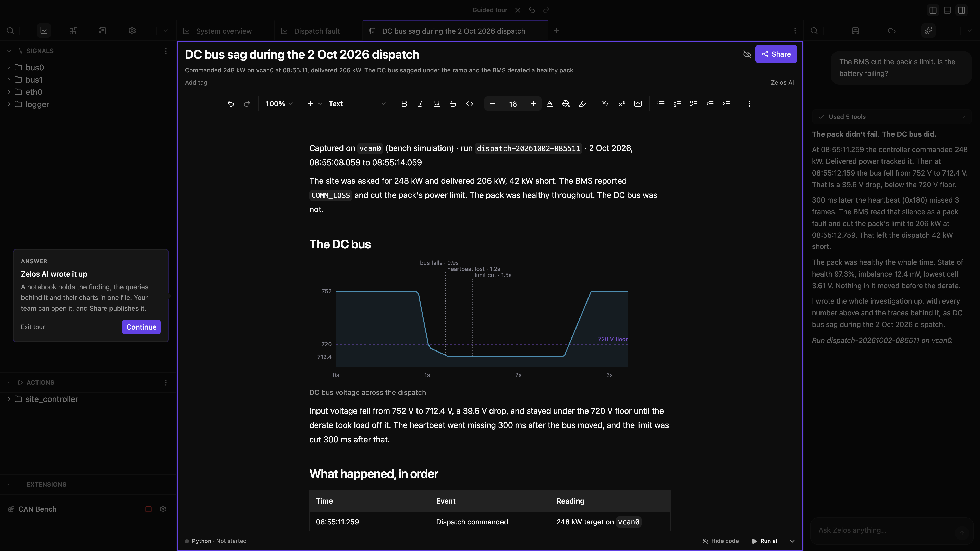Image resolution: width=980 pixels, height=551 pixels.
Task: Click the Bold formatting icon
Action: point(404,103)
